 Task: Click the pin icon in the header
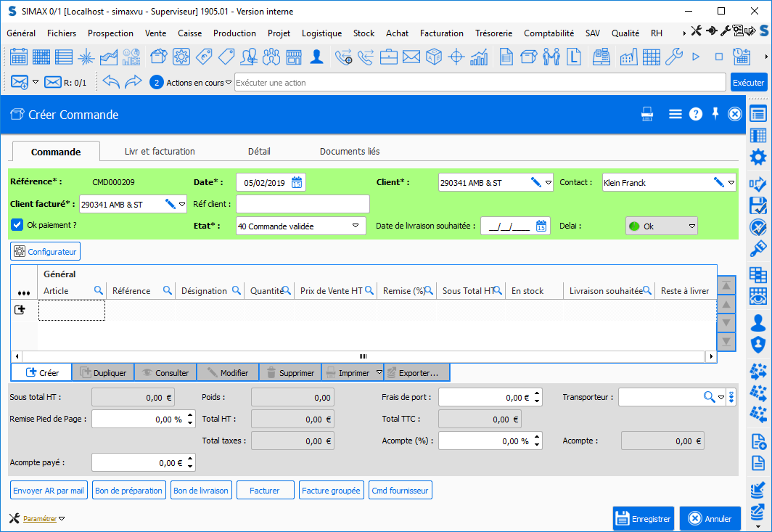click(x=715, y=114)
